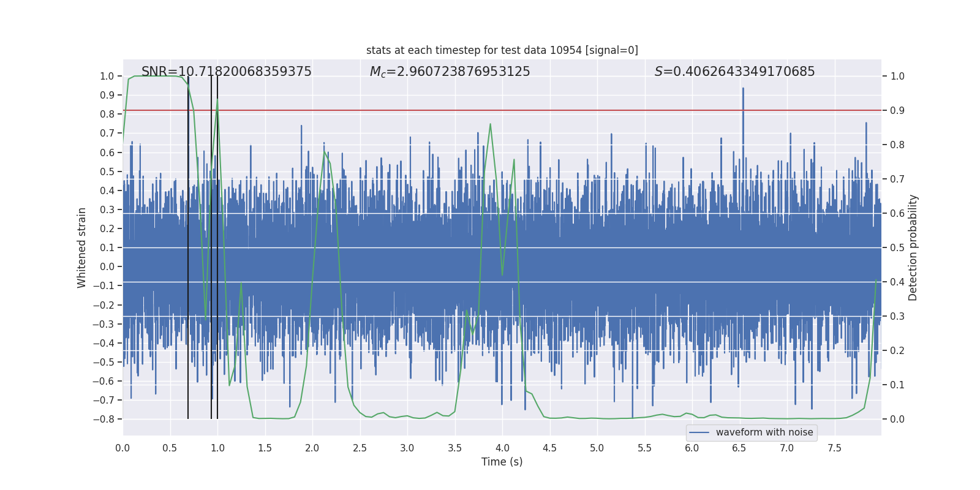Click the S=0.406 annotation text
980x490 pixels.
pyautogui.click(x=734, y=72)
